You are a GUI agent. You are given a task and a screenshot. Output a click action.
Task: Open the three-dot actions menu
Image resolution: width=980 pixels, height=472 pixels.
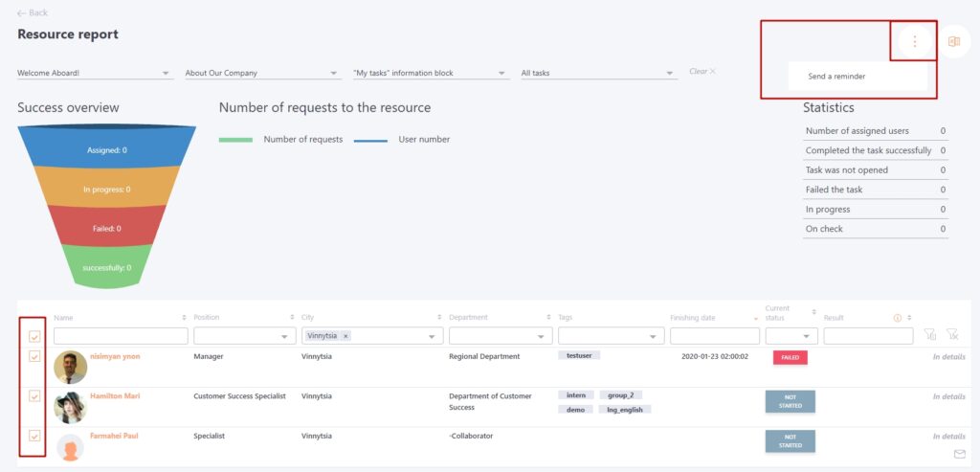click(x=914, y=42)
